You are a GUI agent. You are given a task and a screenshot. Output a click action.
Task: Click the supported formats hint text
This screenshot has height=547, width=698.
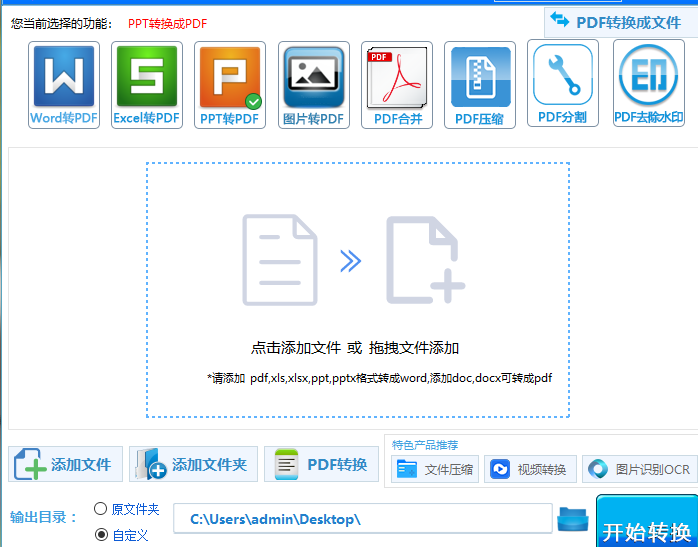pyautogui.click(x=379, y=378)
